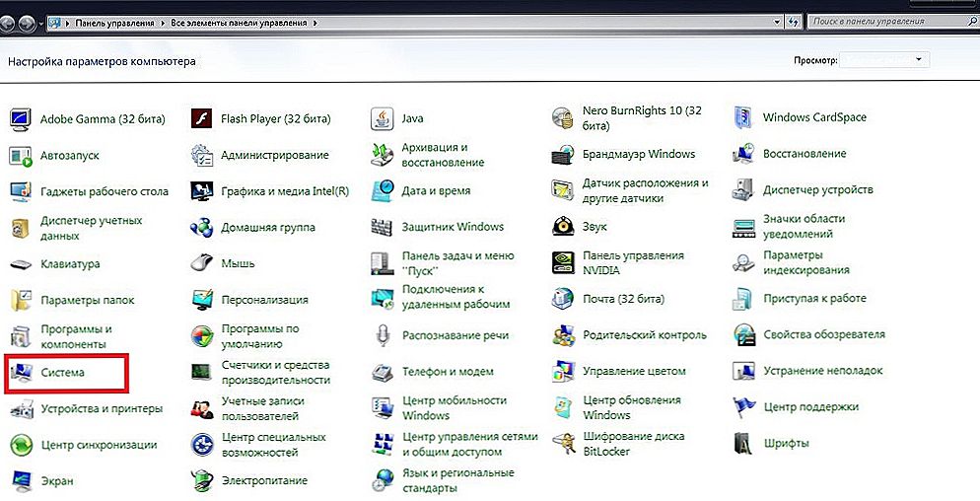Open Параметры папок link
The image size is (980, 501).
click(88, 300)
